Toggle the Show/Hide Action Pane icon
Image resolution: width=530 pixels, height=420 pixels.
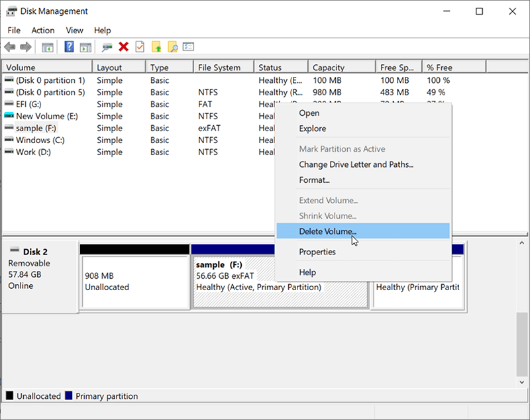pos(85,46)
